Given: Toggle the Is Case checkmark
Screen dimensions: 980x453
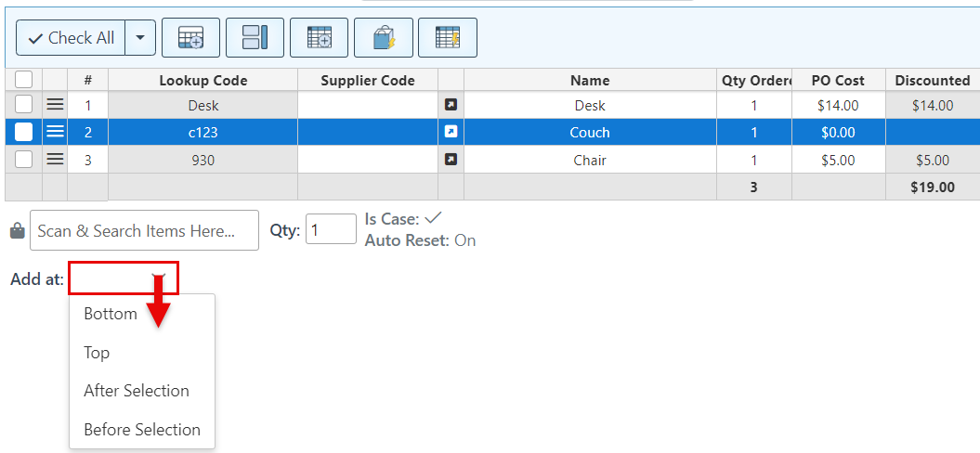Looking at the screenshot, I should 433,218.
